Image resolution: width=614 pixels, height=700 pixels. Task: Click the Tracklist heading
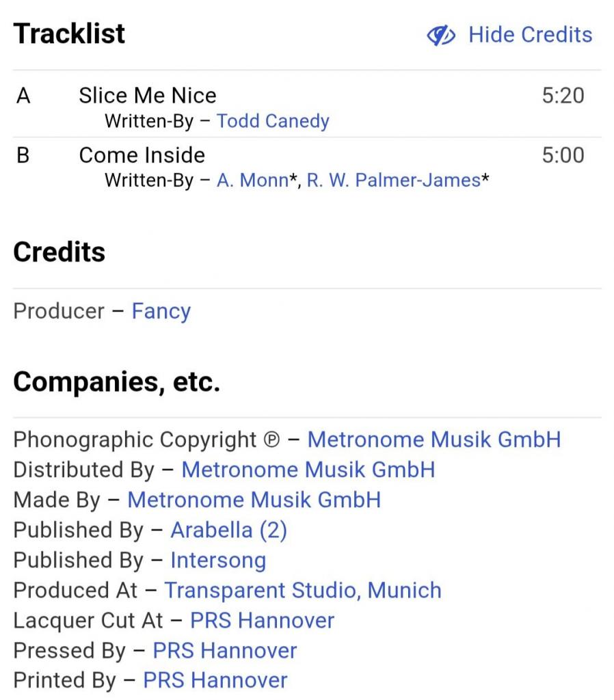point(69,33)
